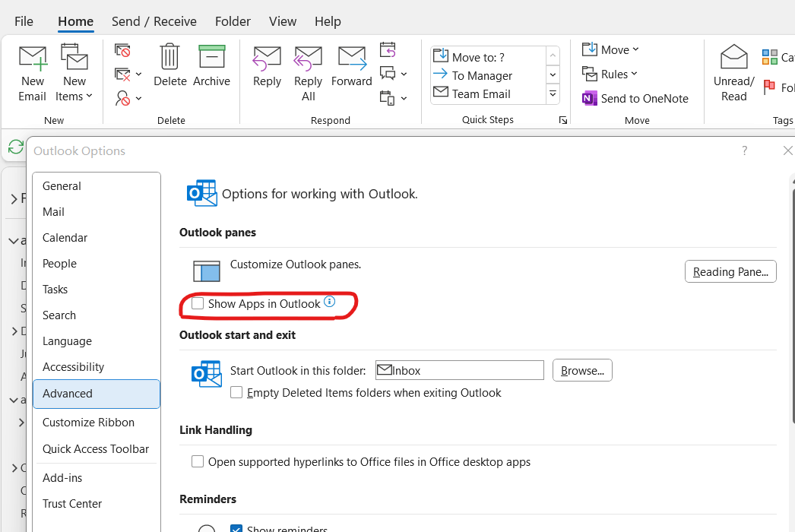Open the Quick Steps dialog launcher
This screenshot has height=532, width=795.
click(x=562, y=120)
